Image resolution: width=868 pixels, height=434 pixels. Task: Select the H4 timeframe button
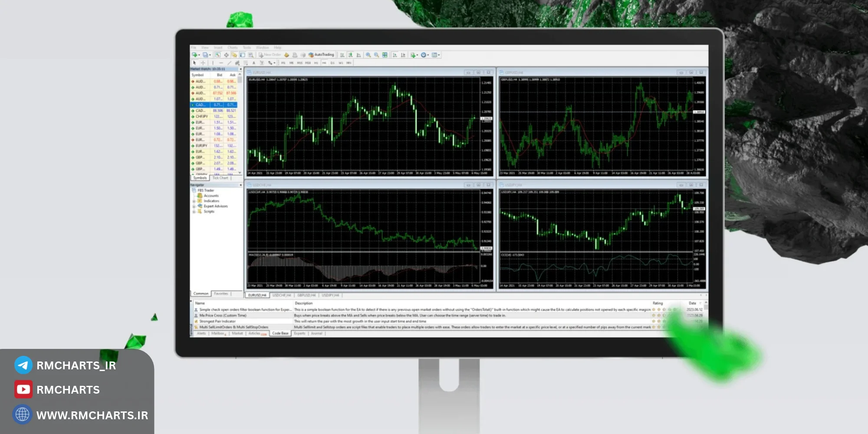(x=324, y=63)
